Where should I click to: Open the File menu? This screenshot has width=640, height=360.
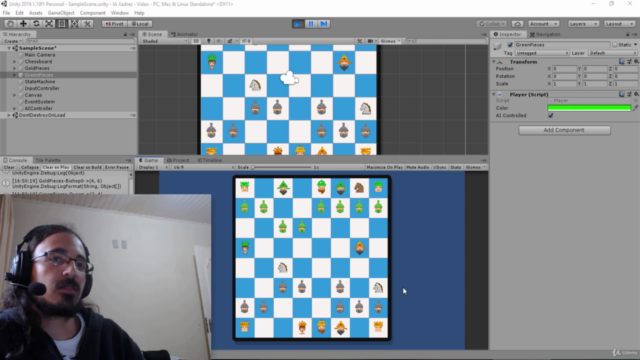(x=6, y=13)
